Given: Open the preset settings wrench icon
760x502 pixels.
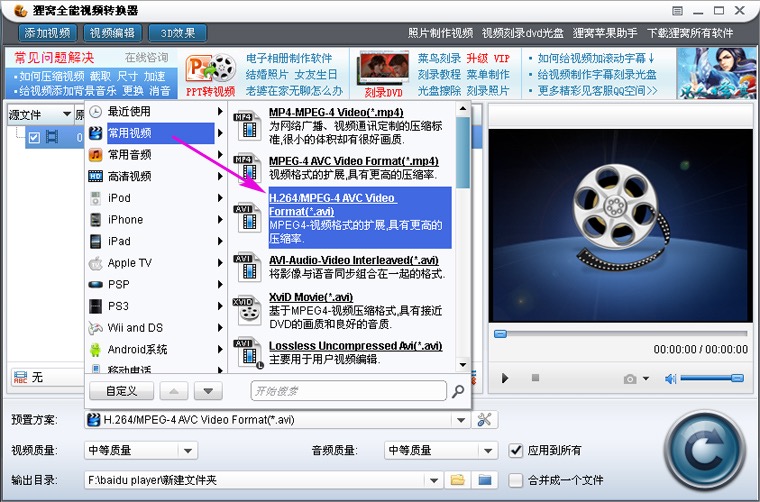Looking at the screenshot, I should [484, 420].
